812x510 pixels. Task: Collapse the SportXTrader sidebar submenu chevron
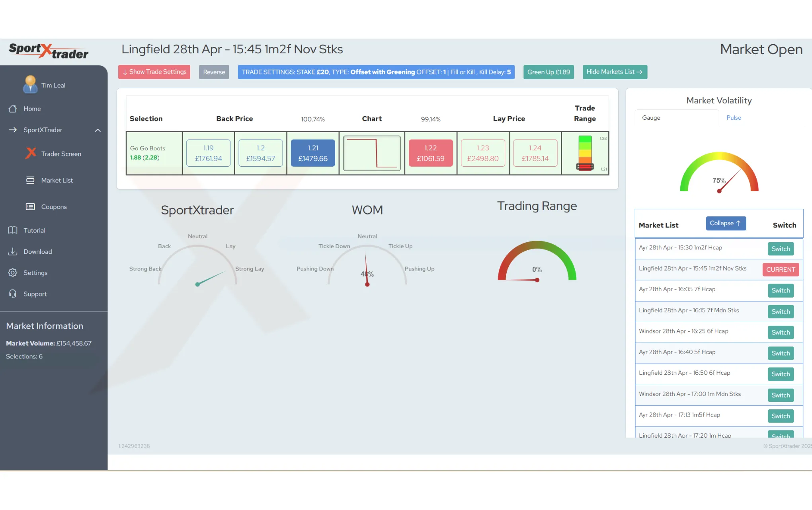[98, 130]
